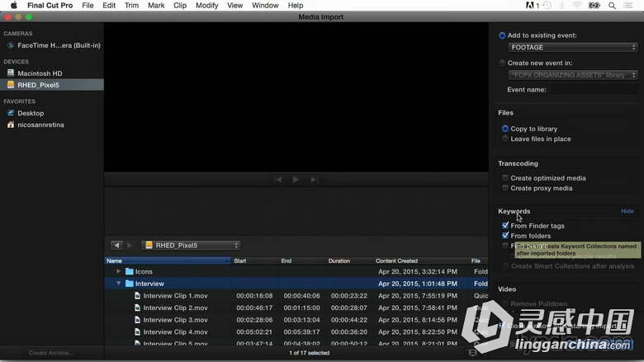Click the battery status icon
The width and height of the screenshot is (644, 362).
click(594, 5)
